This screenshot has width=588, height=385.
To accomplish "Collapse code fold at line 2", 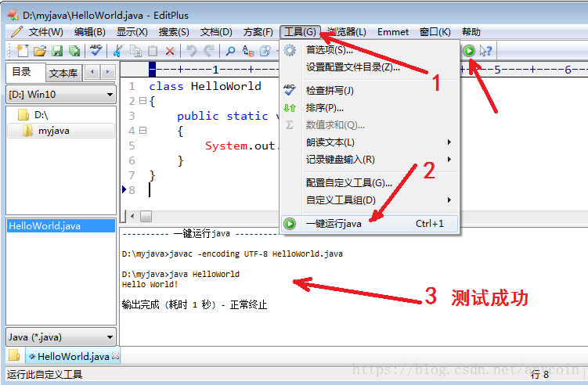I will [142, 100].
